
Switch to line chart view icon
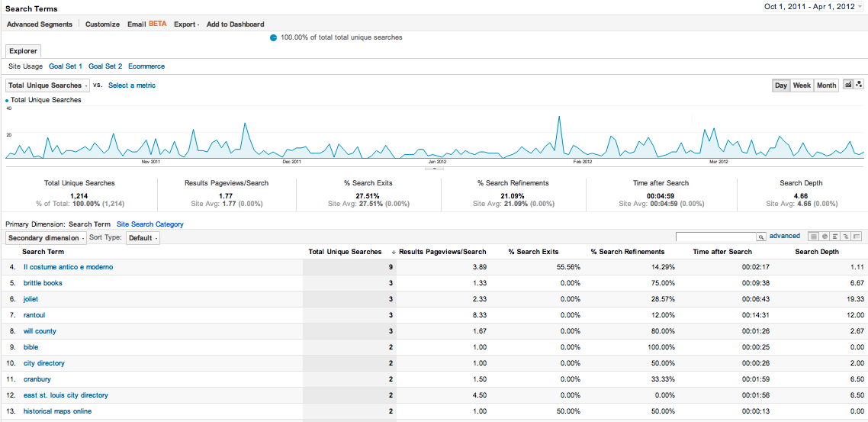click(x=848, y=85)
